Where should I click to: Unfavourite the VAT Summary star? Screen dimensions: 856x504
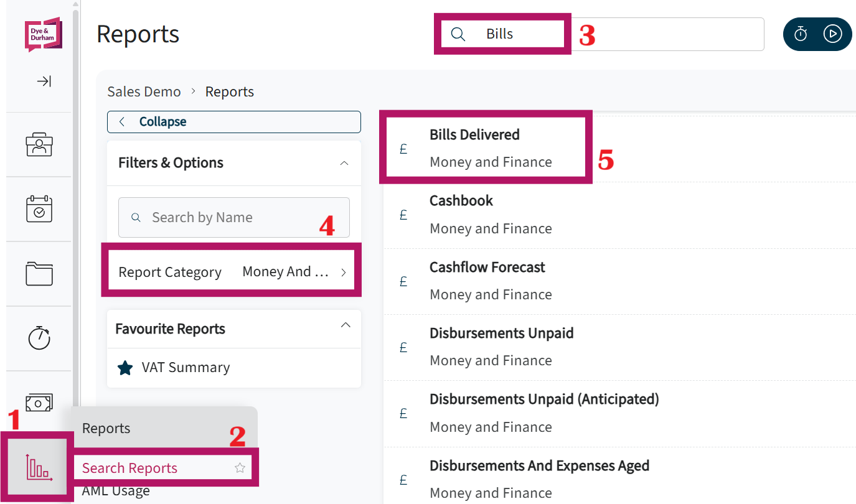(x=125, y=368)
